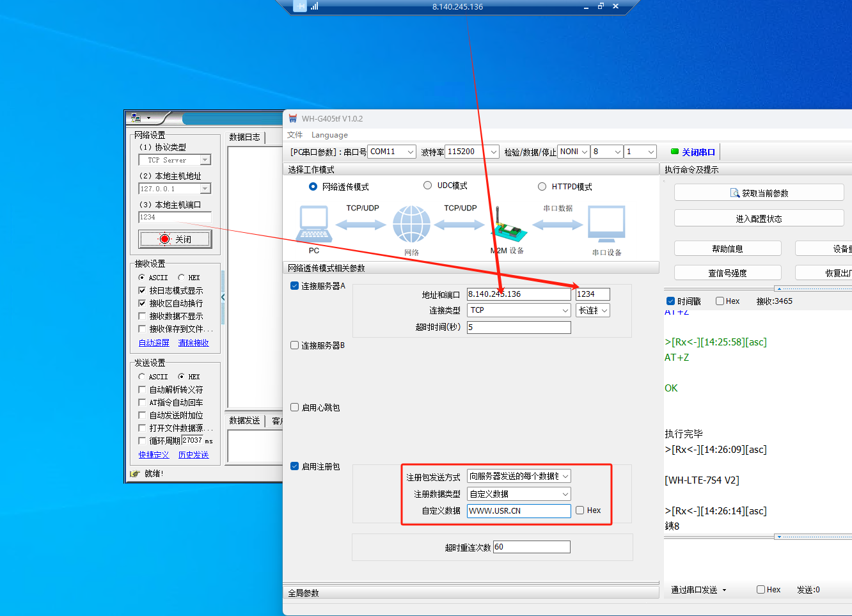
Task: Click the 关闭串口 button
Action: [x=693, y=152]
